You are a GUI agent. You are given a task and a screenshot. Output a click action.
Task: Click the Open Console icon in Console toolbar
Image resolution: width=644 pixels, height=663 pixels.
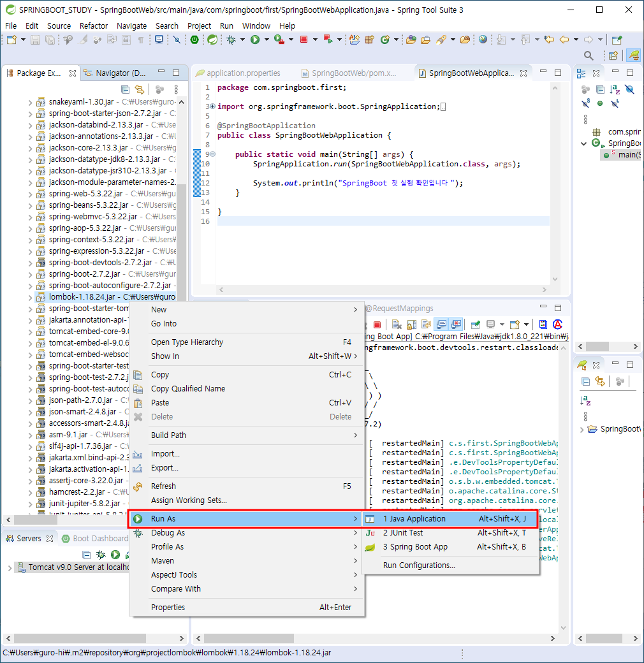click(x=515, y=324)
